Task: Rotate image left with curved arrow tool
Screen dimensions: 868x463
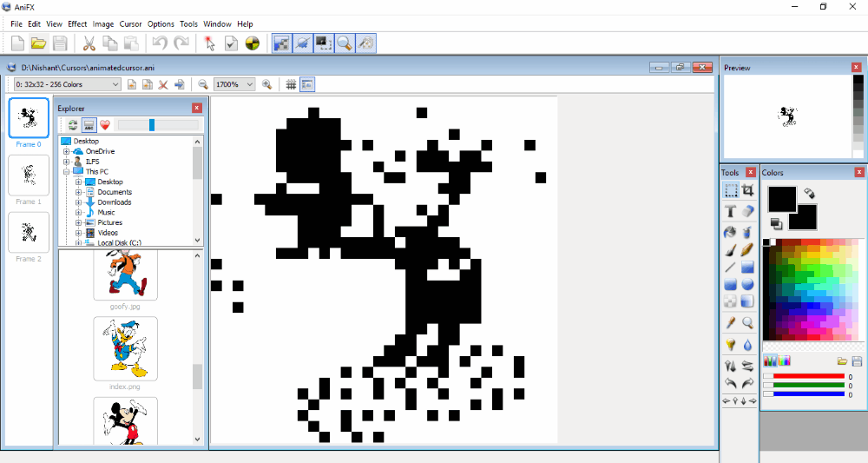Action: 730,383
